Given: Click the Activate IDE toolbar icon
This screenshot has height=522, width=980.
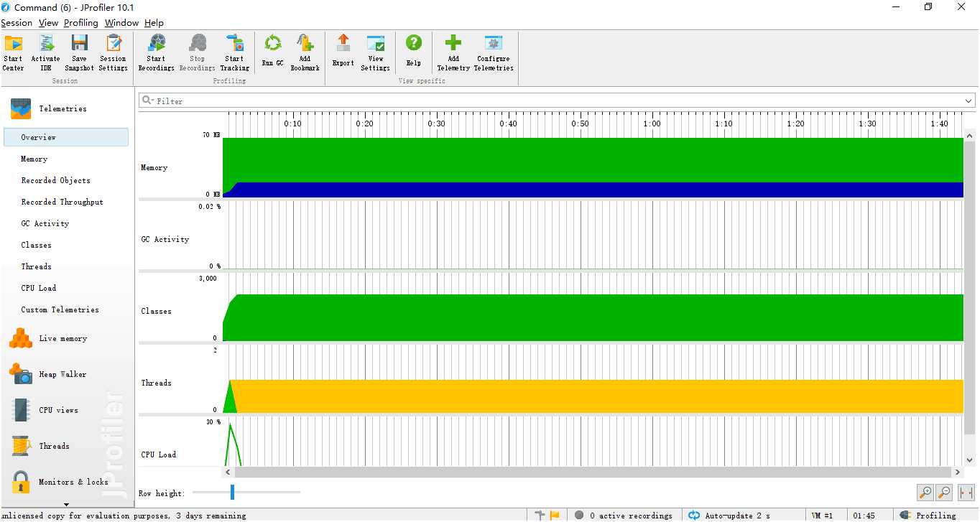Looking at the screenshot, I should (45, 52).
